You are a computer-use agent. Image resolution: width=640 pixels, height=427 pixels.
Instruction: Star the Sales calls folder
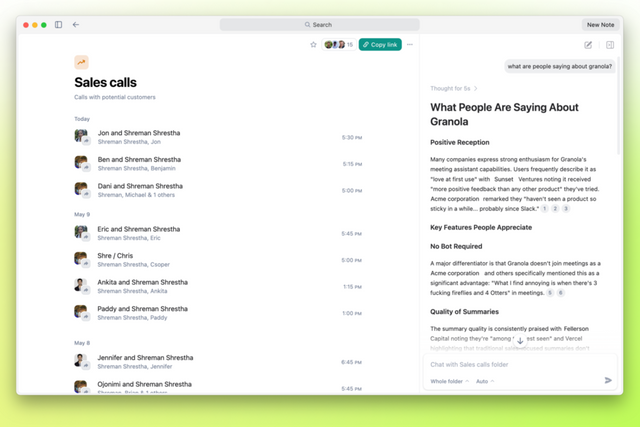tap(313, 45)
